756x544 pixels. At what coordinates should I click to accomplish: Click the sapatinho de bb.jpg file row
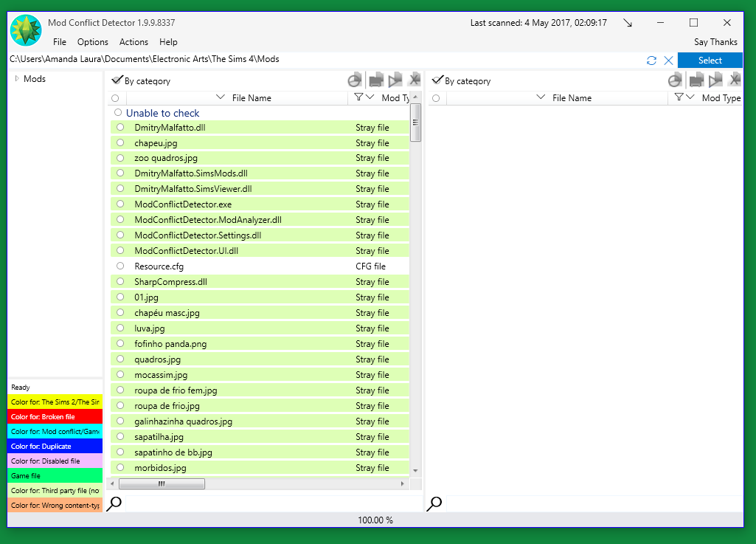(260, 452)
